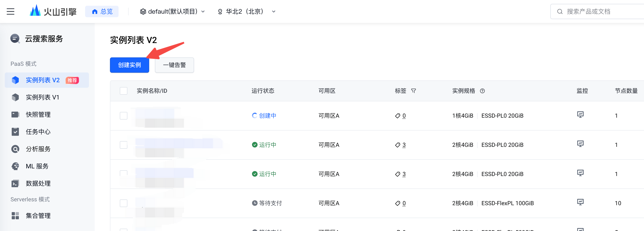Click the project layers icon beside default
Image resolution: width=644 pixels, height=231 pixels.
point(143,11)
